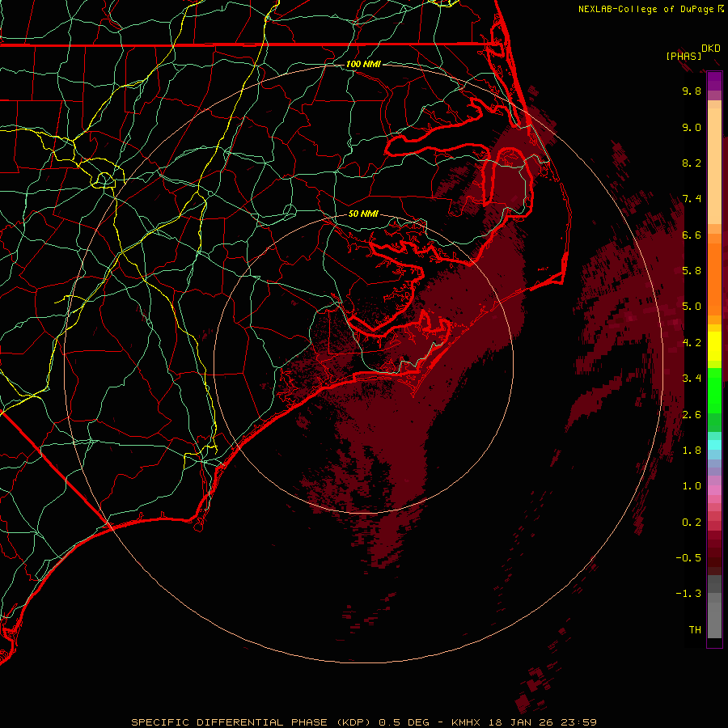Click the [PHAS] legend label
Image resolution: width=728 pixels, height=728 pixels.
click(684, 56)
